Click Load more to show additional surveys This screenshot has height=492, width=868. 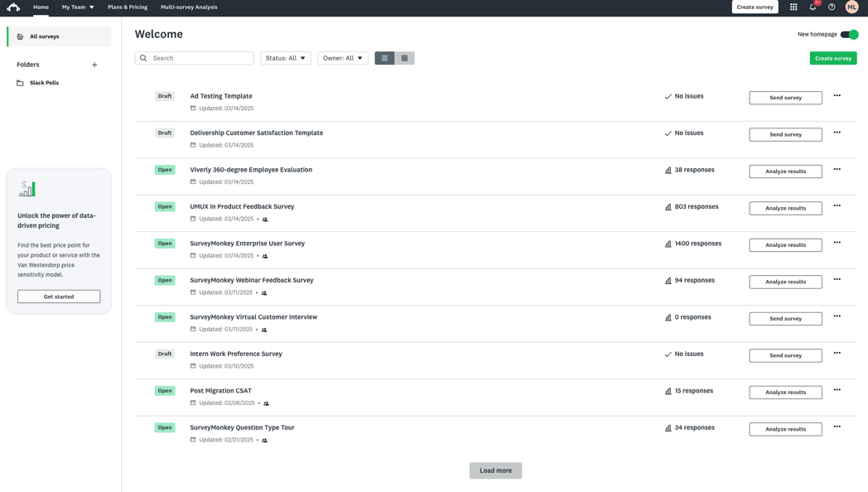pyautogui.click(x=495, y=470)
